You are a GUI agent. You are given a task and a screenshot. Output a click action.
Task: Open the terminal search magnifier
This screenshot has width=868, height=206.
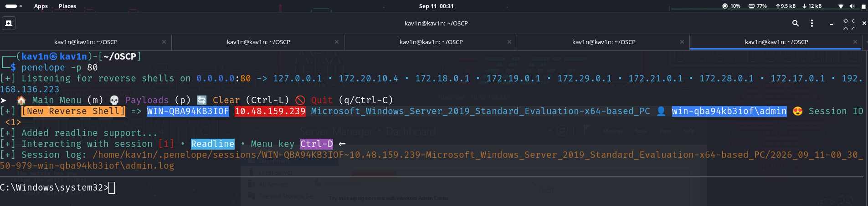(795, 23)
